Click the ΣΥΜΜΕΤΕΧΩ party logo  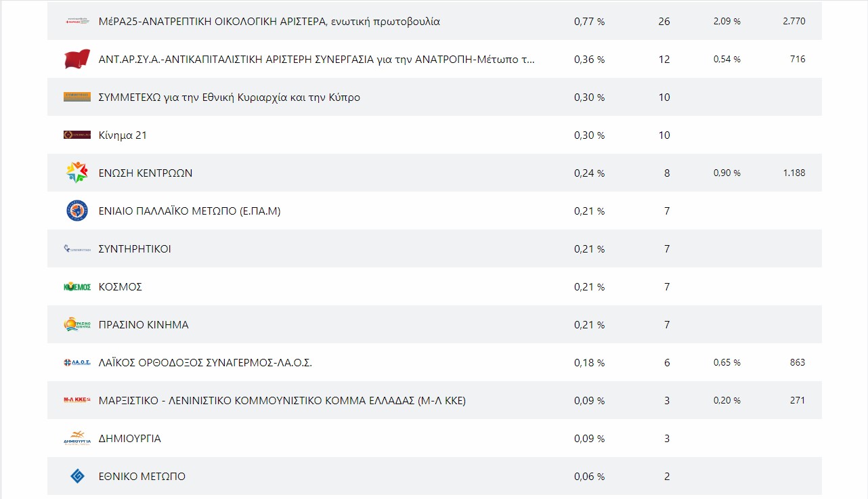[77, 97]
